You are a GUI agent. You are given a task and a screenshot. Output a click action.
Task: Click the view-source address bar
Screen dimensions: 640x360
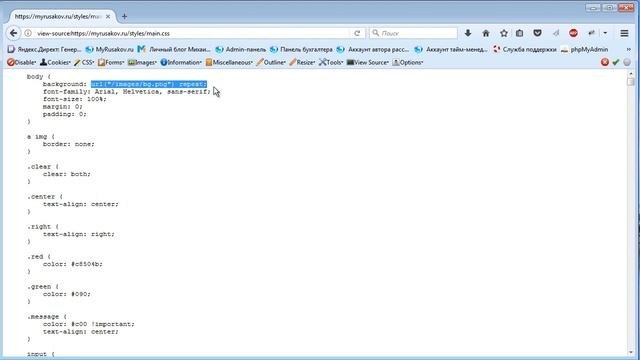[192, 33]
